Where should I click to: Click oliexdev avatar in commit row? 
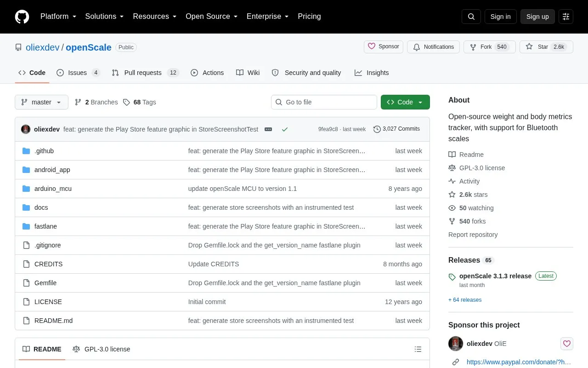[26, 129]
